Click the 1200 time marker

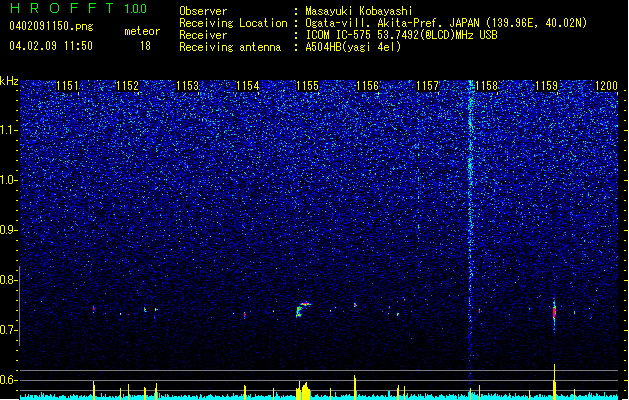point(606,86)
